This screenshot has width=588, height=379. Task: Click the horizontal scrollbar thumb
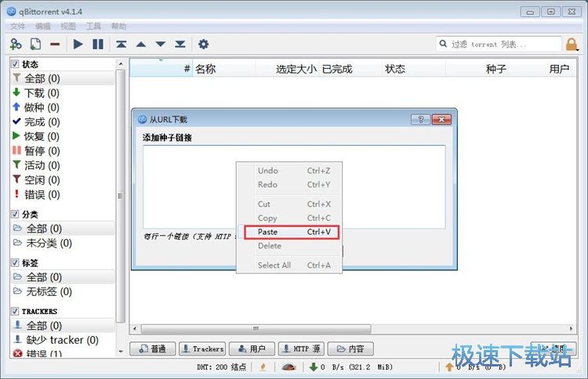click(256, 329)
